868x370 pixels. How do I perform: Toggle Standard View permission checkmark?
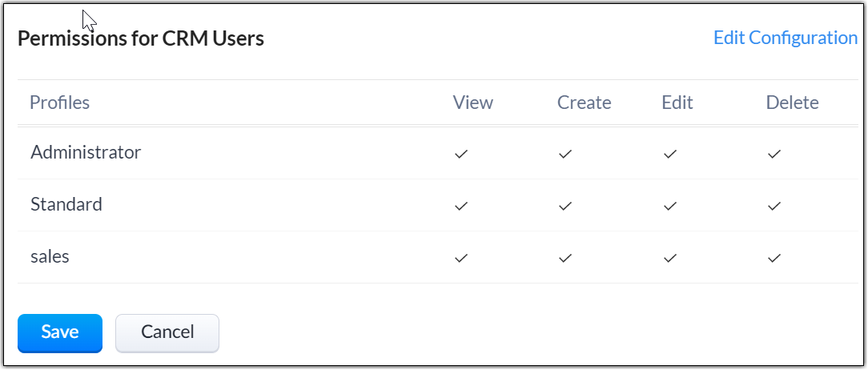click(460, 206)
